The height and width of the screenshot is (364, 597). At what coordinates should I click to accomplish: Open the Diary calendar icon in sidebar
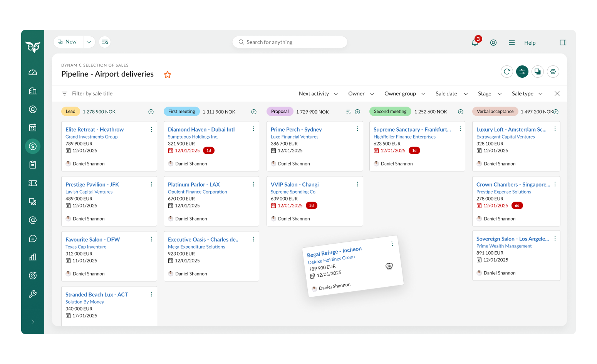tap(33, 128)
